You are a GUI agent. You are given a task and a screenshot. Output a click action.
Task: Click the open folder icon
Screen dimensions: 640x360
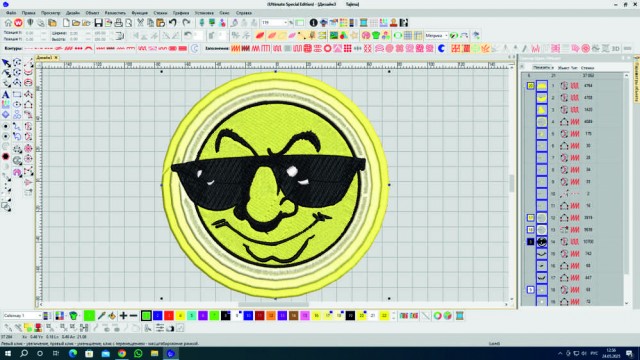(76, 23)
